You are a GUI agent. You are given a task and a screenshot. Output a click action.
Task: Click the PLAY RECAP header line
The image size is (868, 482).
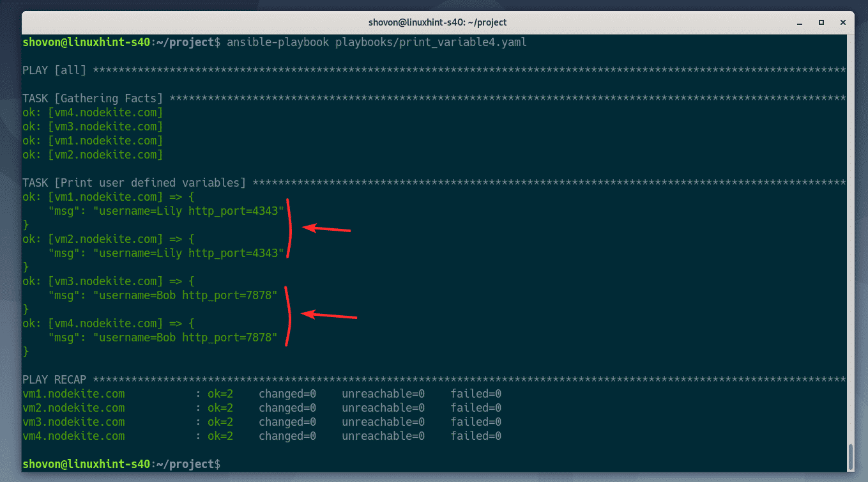(x=434, y=380)
